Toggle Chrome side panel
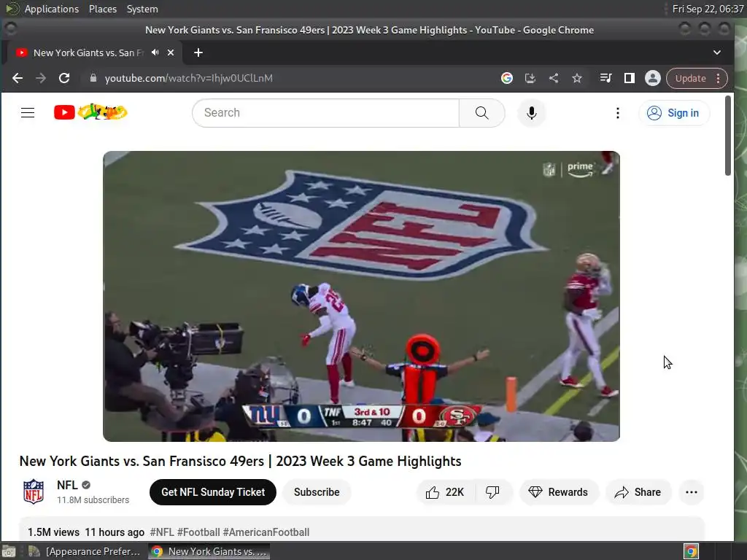Viewport: 747px width, 560px height. click(x=630, y=78)
